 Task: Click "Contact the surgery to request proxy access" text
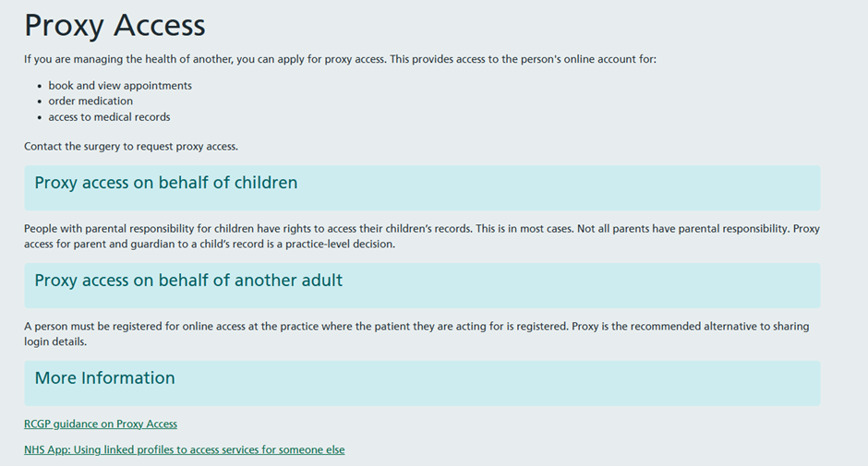click(131, 147)
